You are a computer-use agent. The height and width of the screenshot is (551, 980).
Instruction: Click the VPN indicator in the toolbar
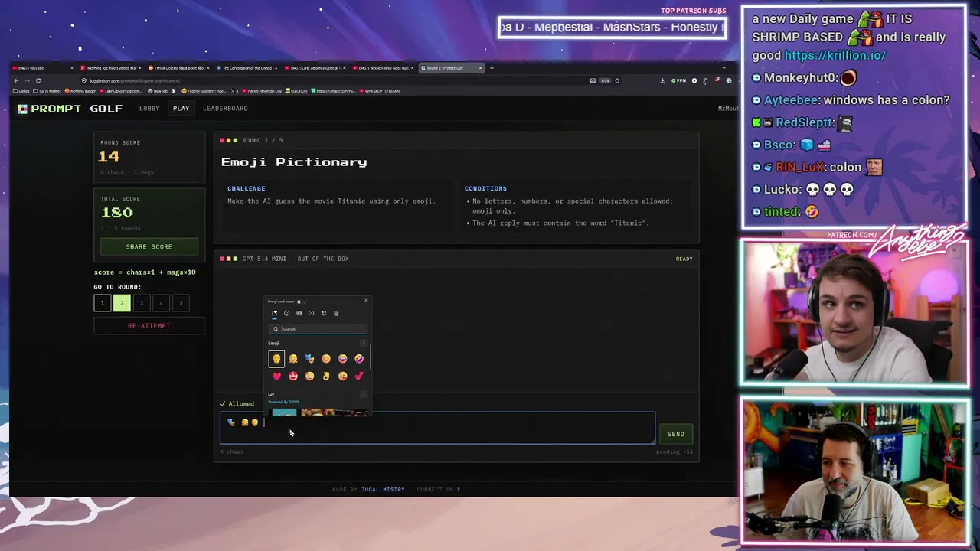pos(678,80)
